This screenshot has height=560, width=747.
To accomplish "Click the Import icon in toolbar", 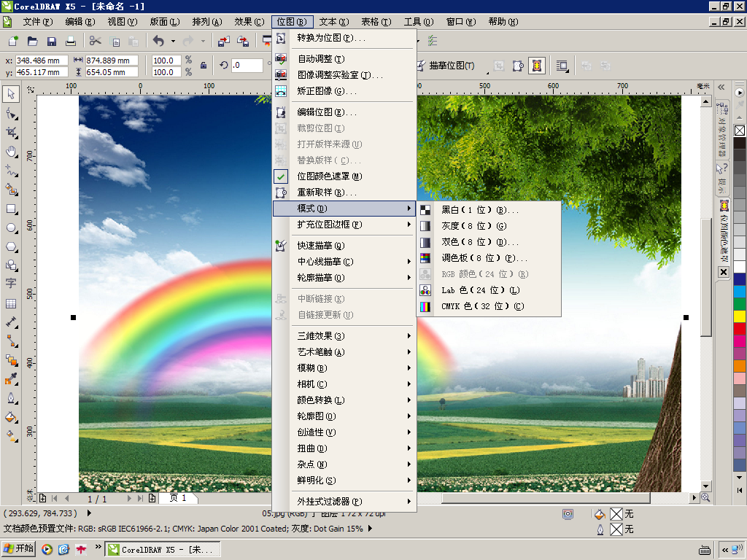I will [x=223, y=42].
